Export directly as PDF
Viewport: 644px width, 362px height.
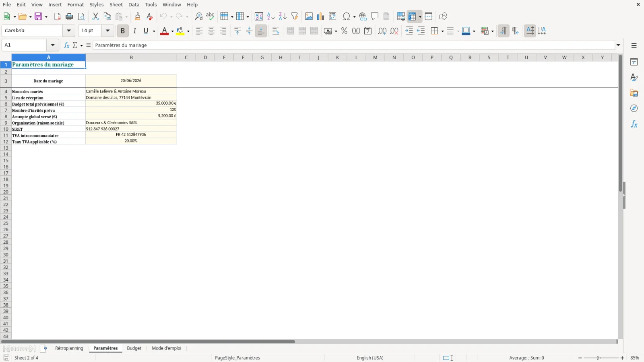pos(58,16)
